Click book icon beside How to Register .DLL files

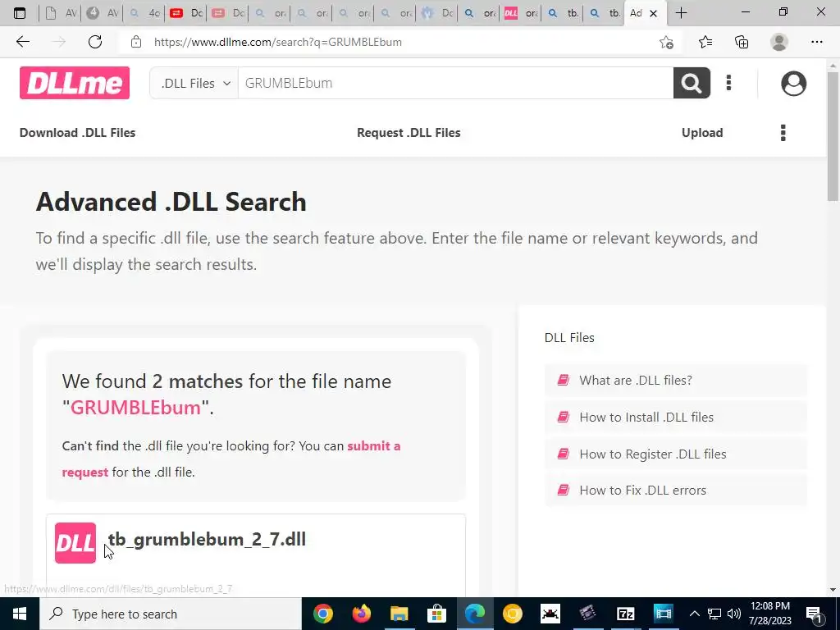click(563, 454)
